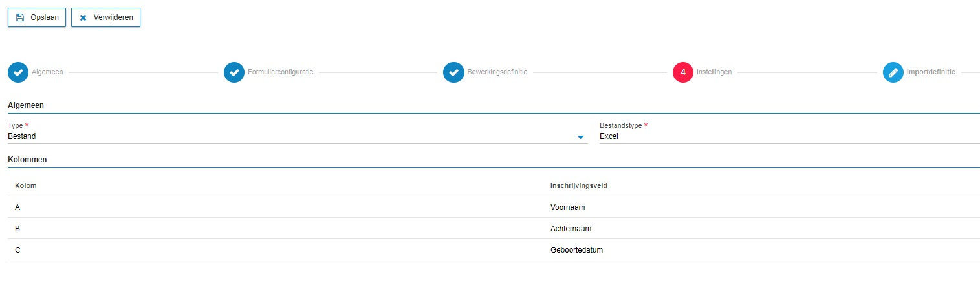This screenshot has height=285, width=980.
Task: Click the Type field showing Bestand
Action: 298,136
